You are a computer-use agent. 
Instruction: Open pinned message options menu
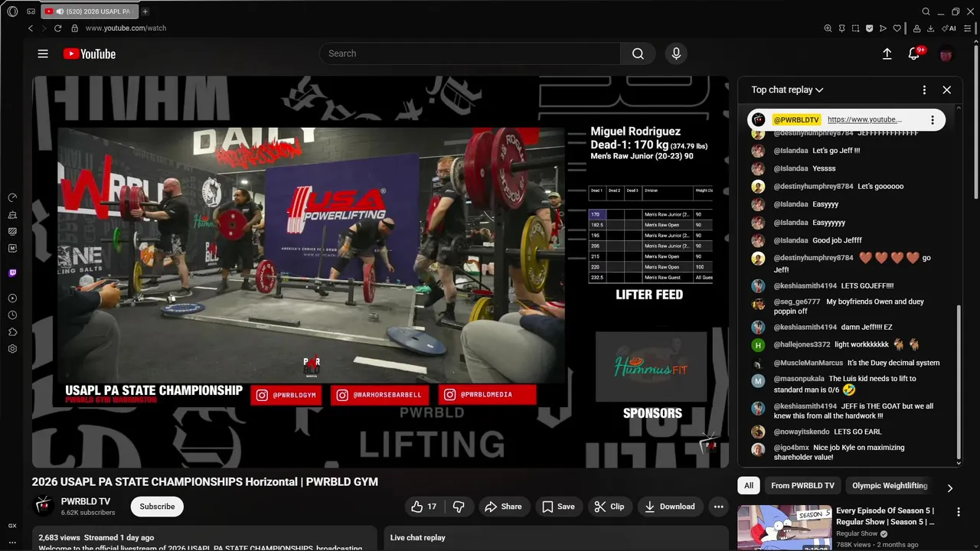[x=933, y=120]
